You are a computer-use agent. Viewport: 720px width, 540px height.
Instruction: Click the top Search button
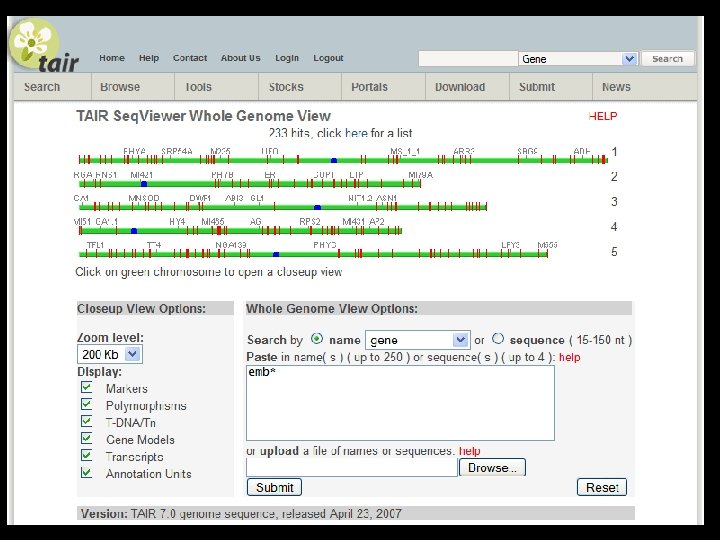click(668, 59)
